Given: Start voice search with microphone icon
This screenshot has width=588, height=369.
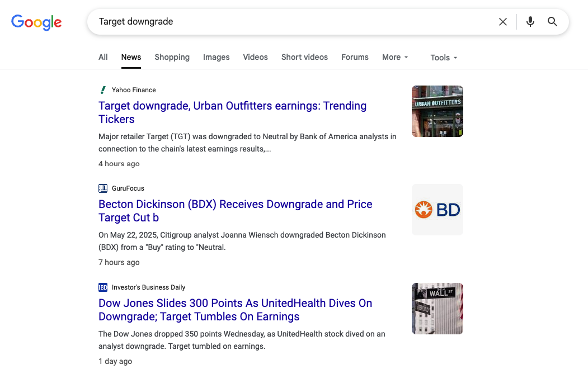Looking at the screenshot, I should pos(530,22).
